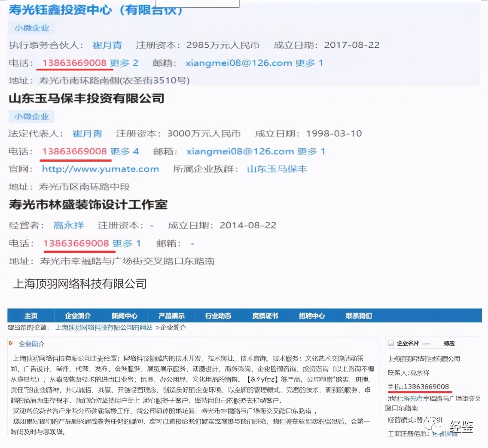Image resolution: width=488 pixels, height=448 pixels.
Task: Click the 高永祥 operator name link
Action: [x=69, y=225]
